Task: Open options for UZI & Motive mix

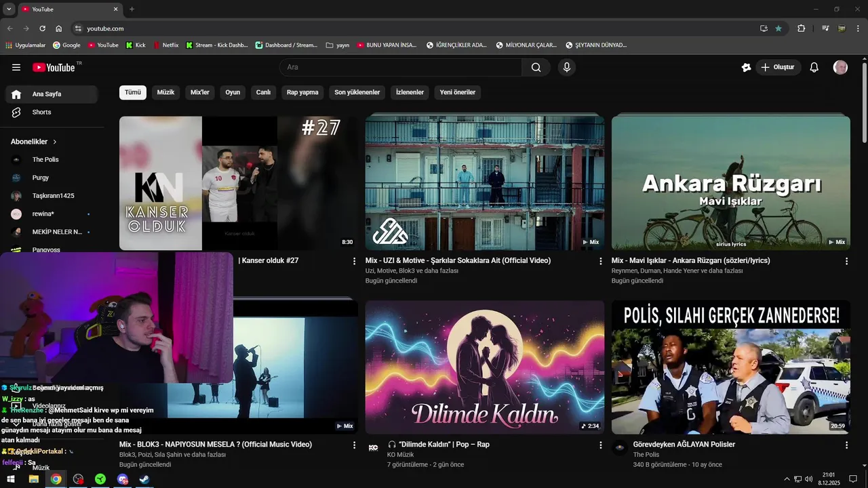Action: tap(600, 261)
